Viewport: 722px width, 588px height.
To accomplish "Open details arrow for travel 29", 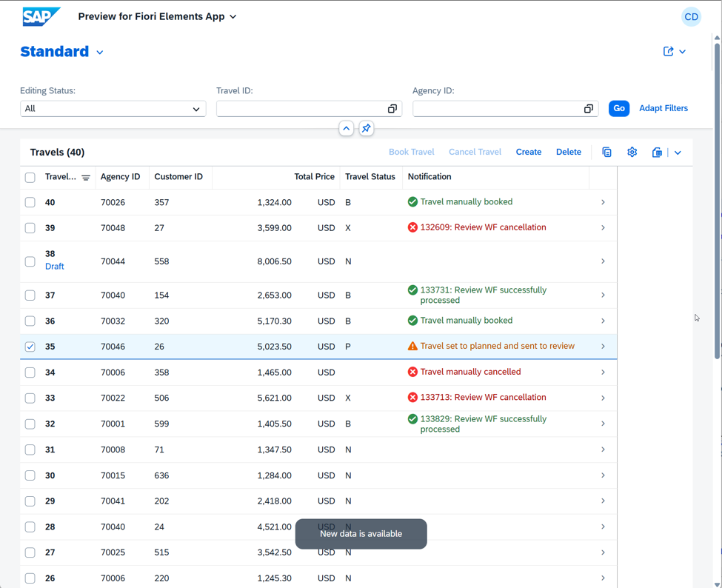I will point(603,501).
